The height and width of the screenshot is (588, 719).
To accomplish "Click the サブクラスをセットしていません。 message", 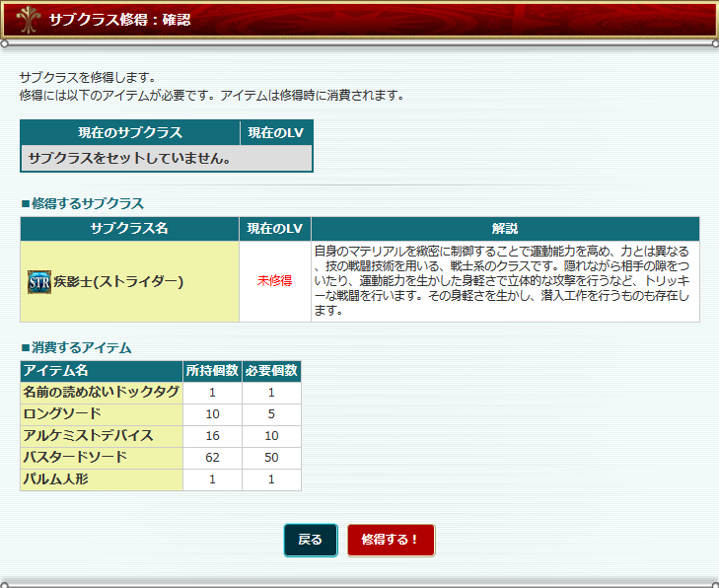I will pos(129,158).
